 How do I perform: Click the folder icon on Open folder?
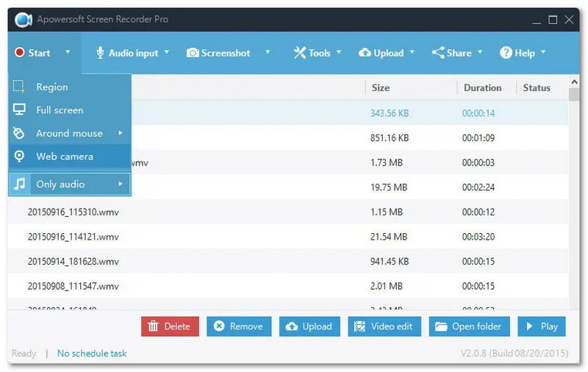click(x=441, y=326)
